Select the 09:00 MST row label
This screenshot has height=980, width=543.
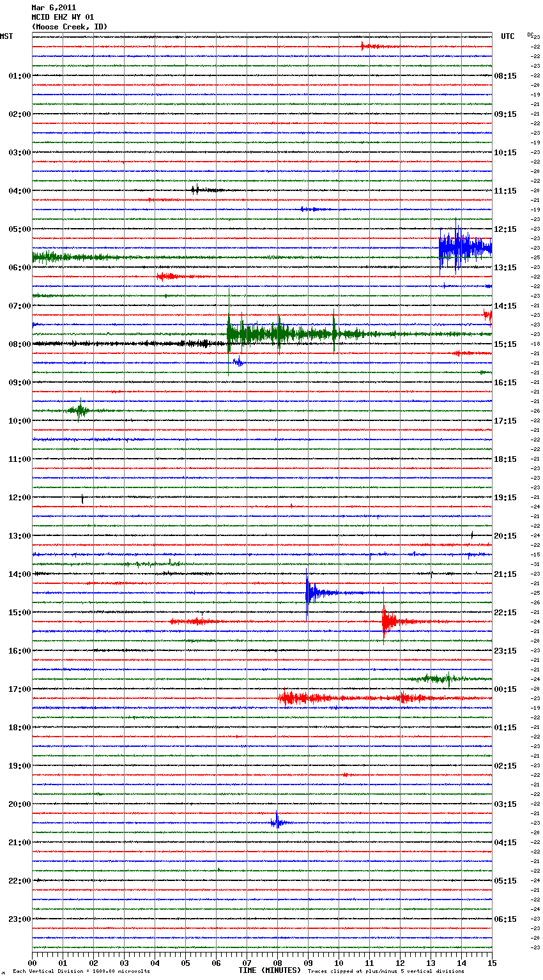click(20, 383)
